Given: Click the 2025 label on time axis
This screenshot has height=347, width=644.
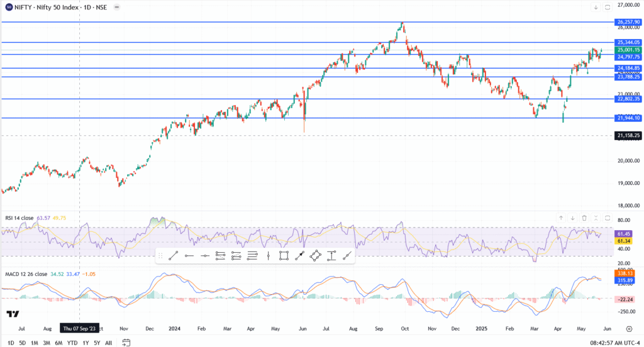Looking at the screenshot, I should click(x=481, y=329).
